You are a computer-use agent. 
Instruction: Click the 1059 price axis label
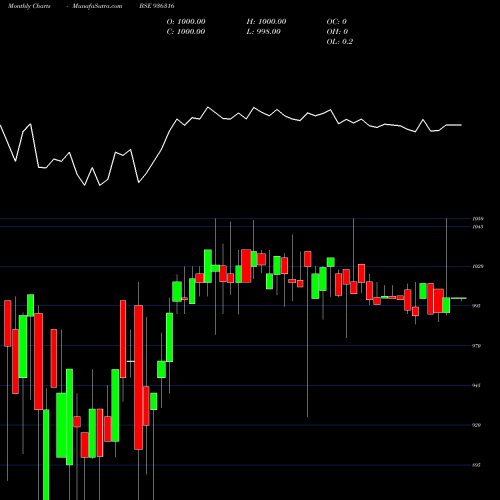(478, 219)
